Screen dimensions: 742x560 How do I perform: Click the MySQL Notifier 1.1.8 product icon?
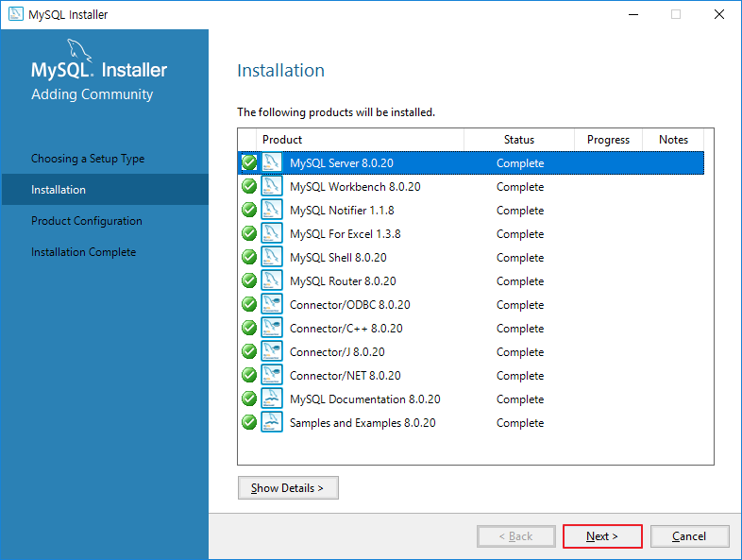coord(272,211)
